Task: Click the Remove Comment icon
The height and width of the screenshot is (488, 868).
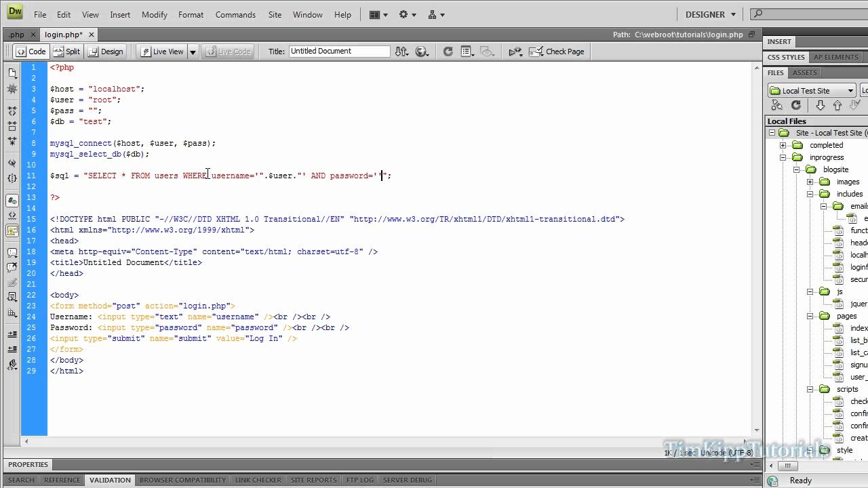Action: tap(12, 268)
